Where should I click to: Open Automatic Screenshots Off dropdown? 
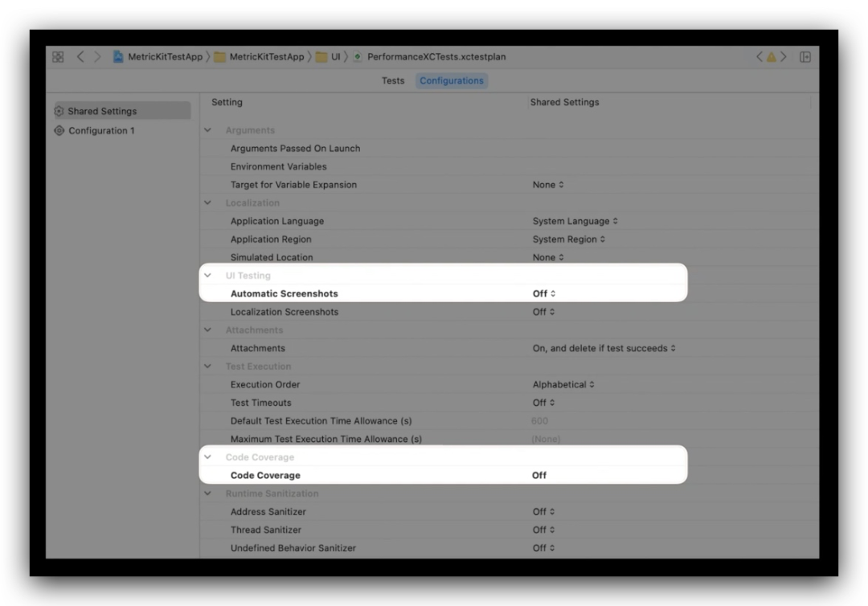point(544,294)
